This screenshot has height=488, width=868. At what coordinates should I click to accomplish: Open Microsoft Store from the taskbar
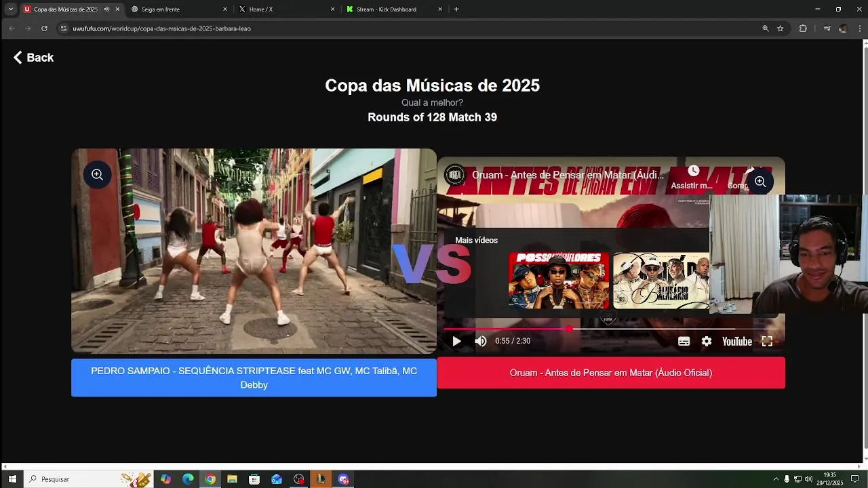tap(254, 479)
